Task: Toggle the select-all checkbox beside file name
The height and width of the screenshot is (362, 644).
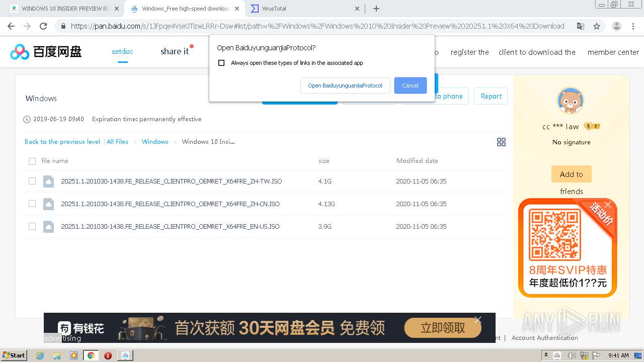Action: click(32, 161)
